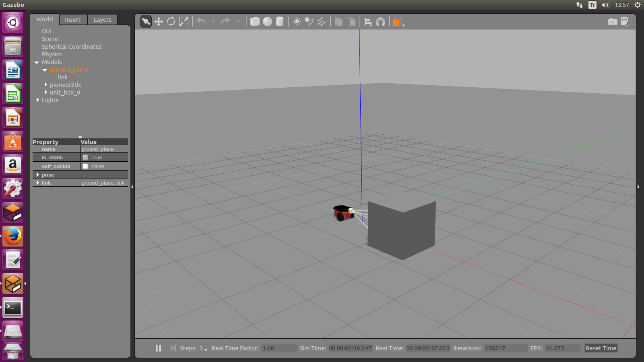
Task: Switch to the Layers tab
Action: pyautogui.click(x=102, y=20)
